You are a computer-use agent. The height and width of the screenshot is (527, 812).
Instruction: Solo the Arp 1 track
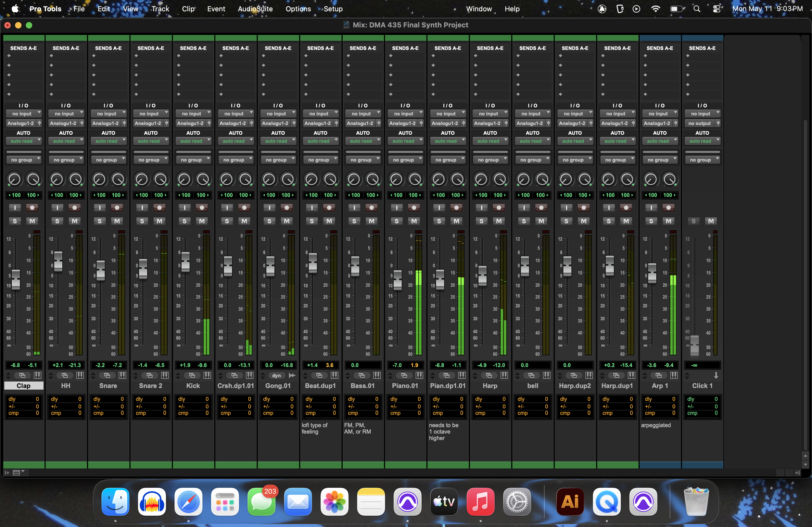(651, 221)
